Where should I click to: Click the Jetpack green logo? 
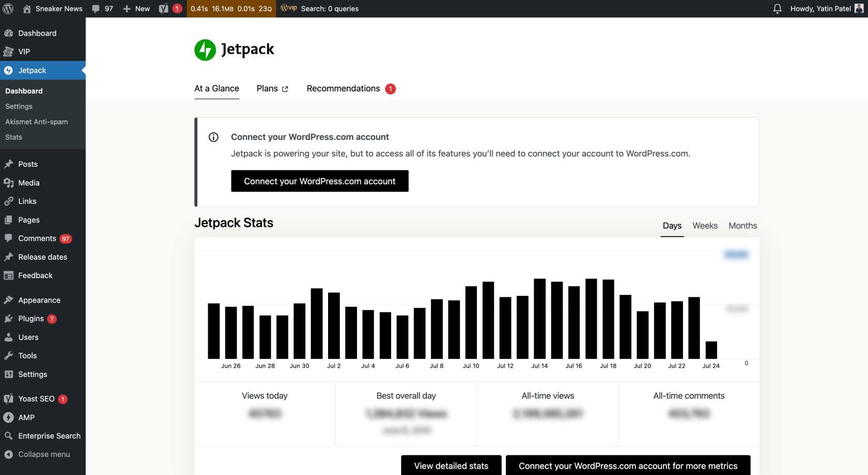coord(205,50)
